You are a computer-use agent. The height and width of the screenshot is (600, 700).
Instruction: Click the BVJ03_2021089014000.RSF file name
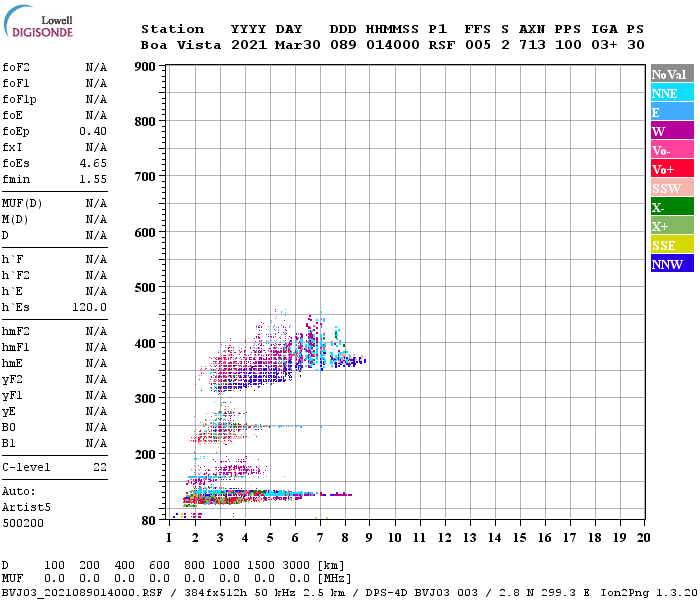(x=82, y=593)
